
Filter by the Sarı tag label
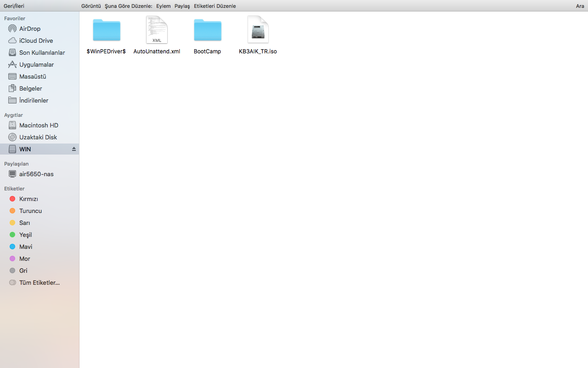tap(25, 223)
